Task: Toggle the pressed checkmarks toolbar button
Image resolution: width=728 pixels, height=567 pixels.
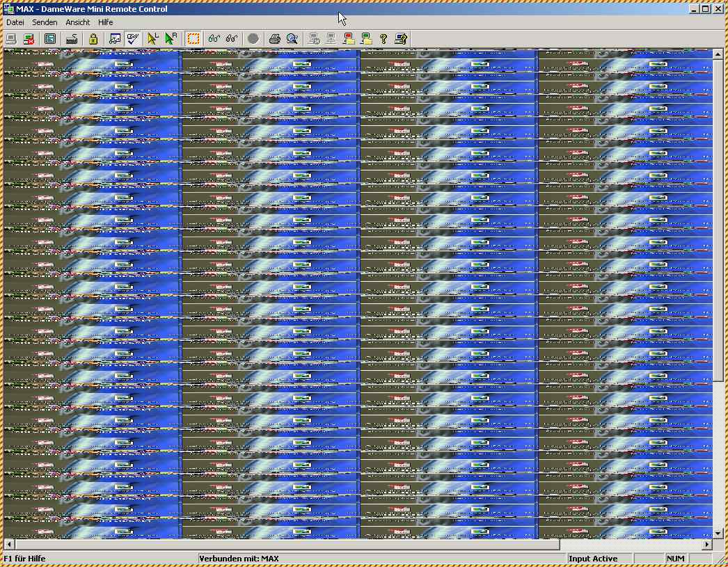Action: (x=133, y=39)
